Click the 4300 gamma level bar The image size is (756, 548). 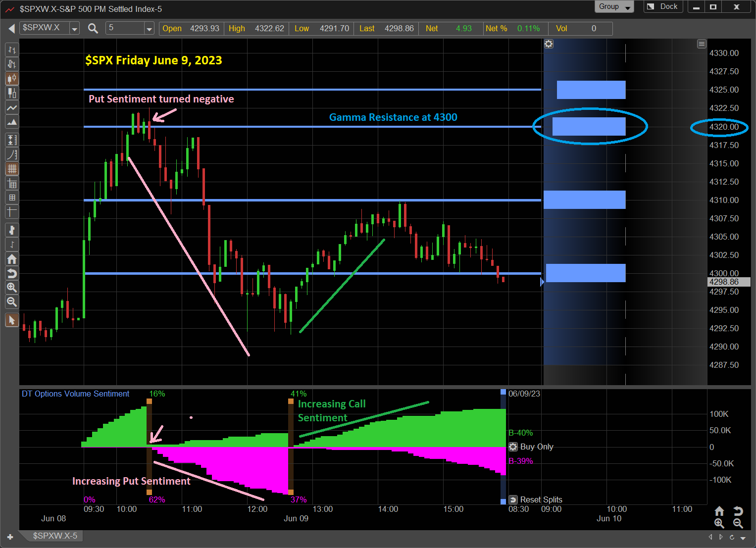(x=586, y=273)
